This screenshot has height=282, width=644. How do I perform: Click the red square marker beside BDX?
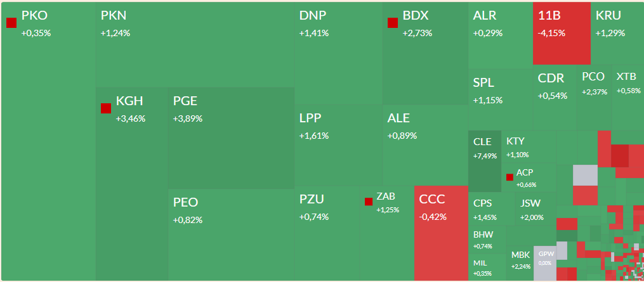point(393,23)
